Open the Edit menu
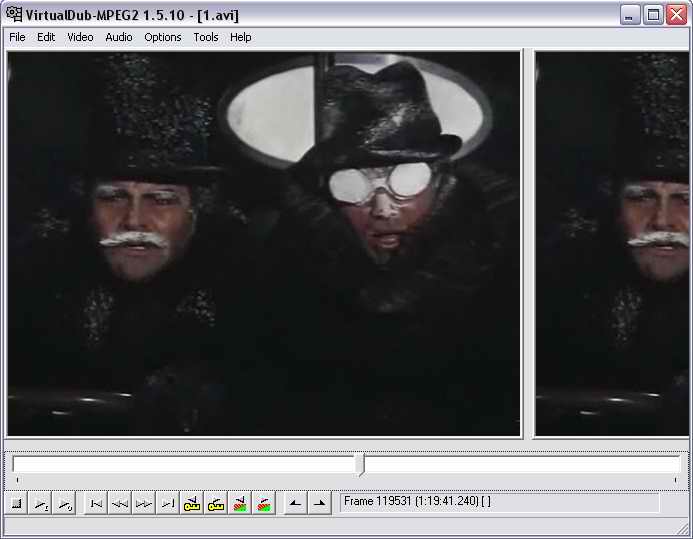Image resolution: width=693 pixels, height=539 pixels. pos(46,37)
